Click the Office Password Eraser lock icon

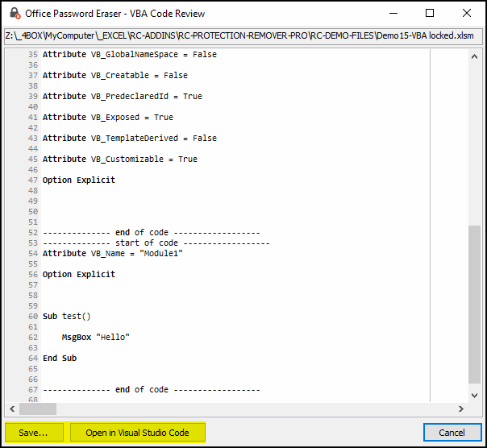[x=15, y=14]
